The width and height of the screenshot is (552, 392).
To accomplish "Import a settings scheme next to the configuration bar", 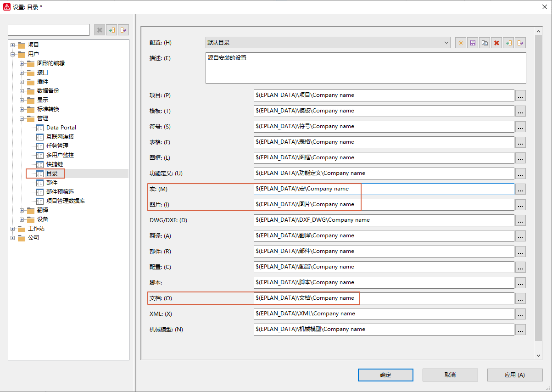I will coord(509,42).
